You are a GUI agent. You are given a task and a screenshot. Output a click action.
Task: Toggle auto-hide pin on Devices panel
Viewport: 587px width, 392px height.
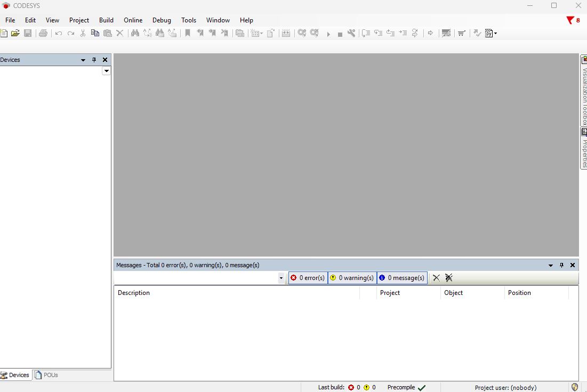point(94,60)
